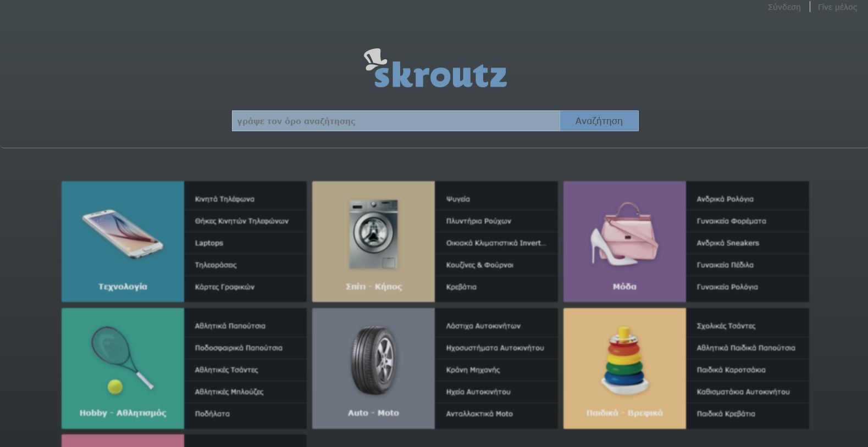Open the Σπίτι - Κήπος washing machine tile
This screenshot has height=447, width=868.
click(x=373, y=242)
